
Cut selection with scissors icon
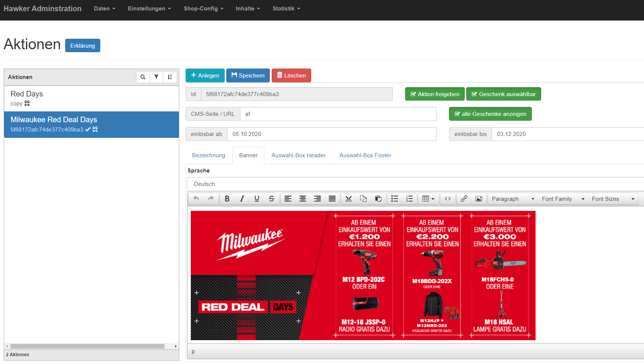point(348,199)
